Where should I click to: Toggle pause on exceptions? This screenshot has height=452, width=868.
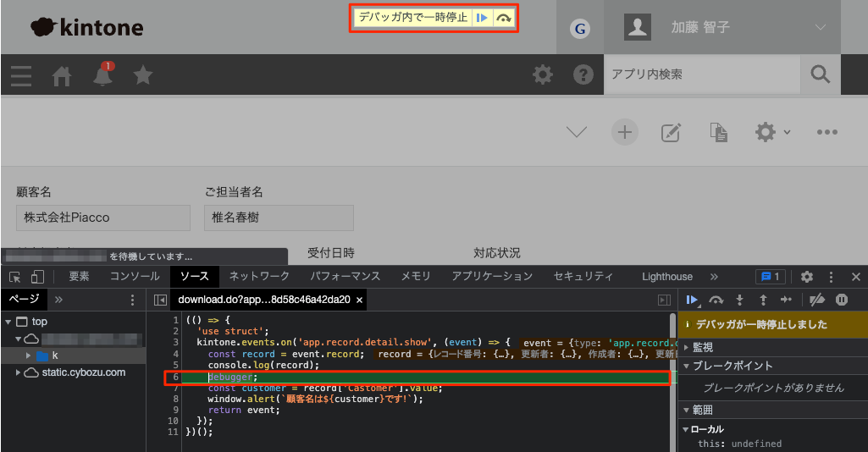[x=842, y=300]
